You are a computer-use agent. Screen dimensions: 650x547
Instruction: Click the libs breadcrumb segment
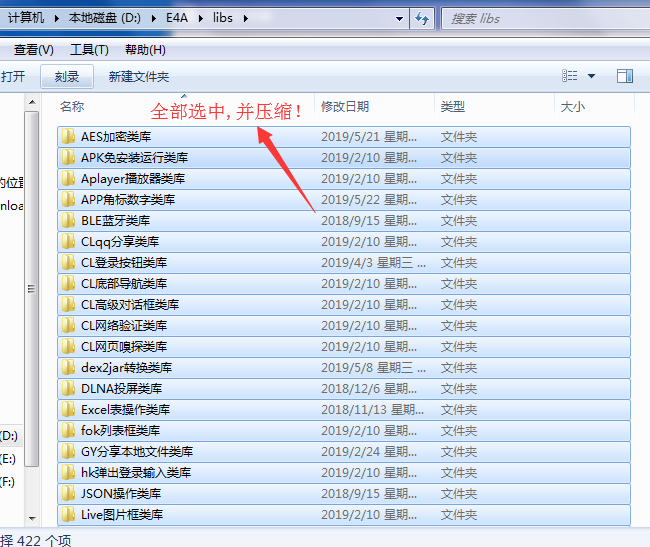point(223,18)
